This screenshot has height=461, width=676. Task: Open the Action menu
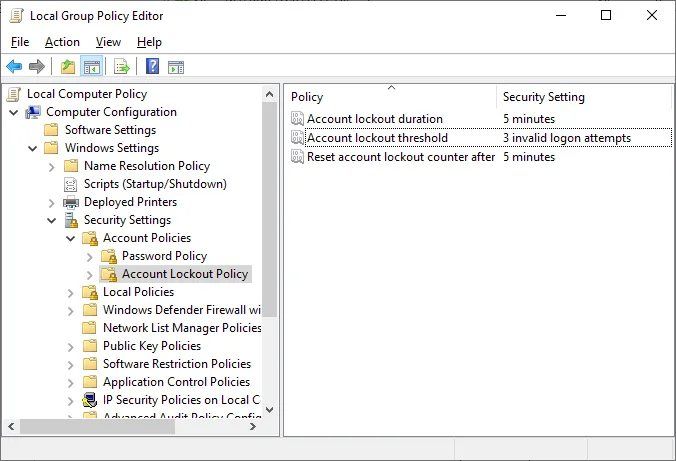[62, 42]
